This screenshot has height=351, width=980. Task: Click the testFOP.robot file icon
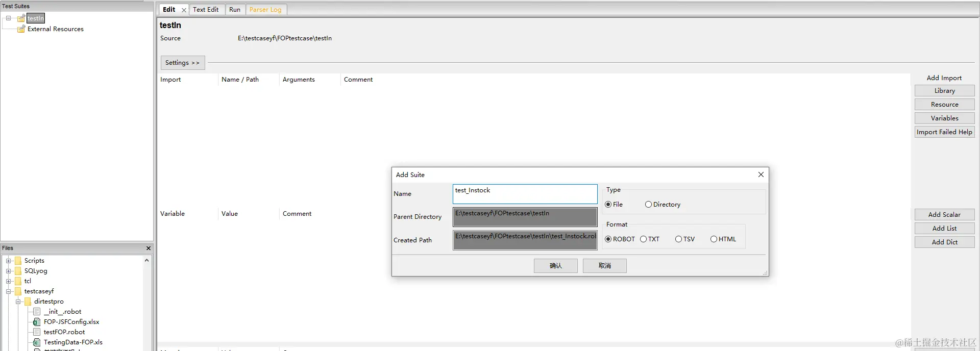[37, 332]
